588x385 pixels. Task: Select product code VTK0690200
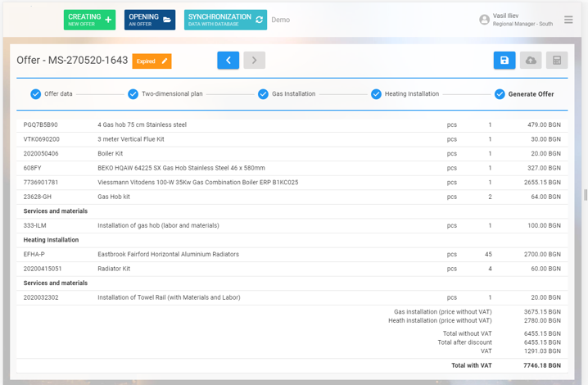(41, 139)
